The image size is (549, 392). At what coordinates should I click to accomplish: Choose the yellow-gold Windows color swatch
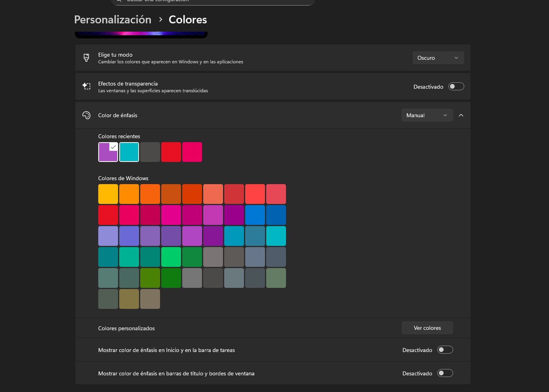(x=108, y=194)
